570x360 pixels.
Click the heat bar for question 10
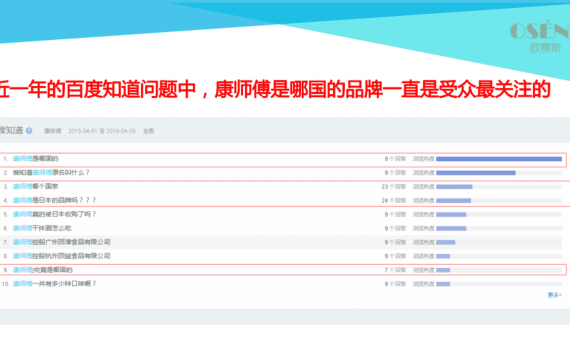499,284
